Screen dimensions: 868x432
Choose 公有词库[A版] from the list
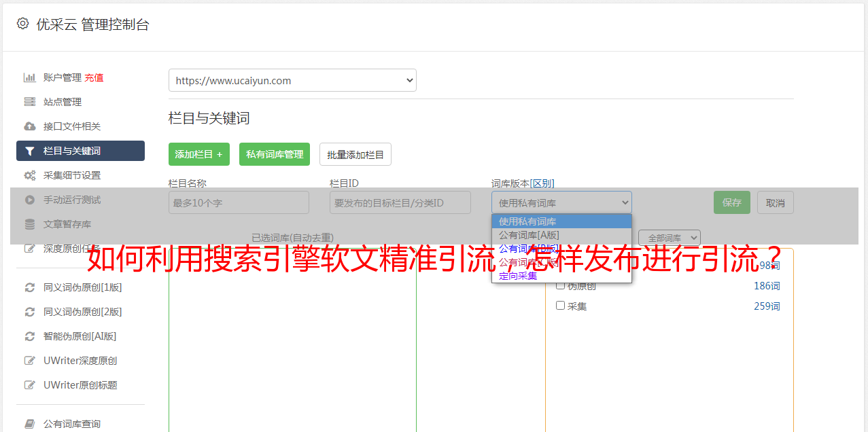561,235
